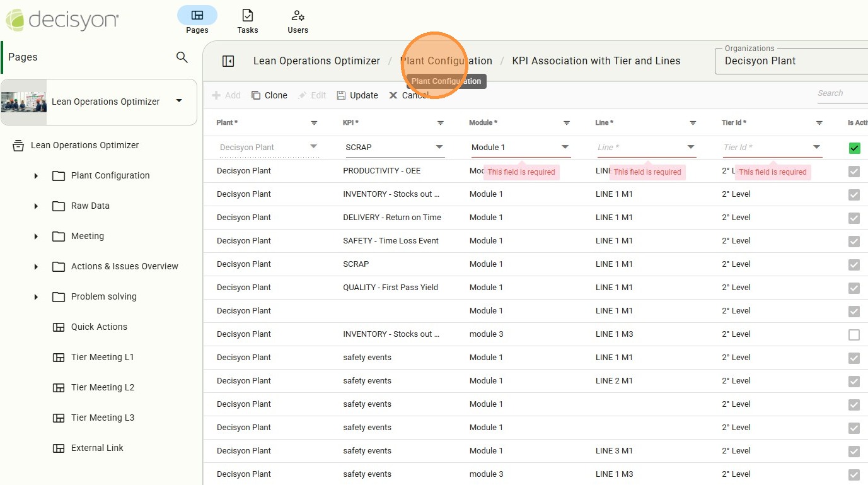The height and width of the screenshot is (485, 868).
Task: Click the Plant column filter icon
Action: click(x=314, y=123)
